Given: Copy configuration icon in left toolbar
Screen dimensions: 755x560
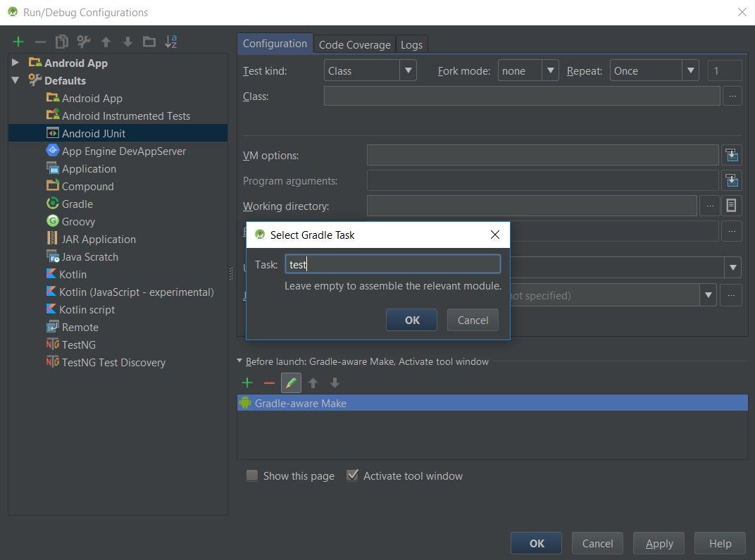Looking at the screenshot, I should pyautogui.click(x=62, y=42).
